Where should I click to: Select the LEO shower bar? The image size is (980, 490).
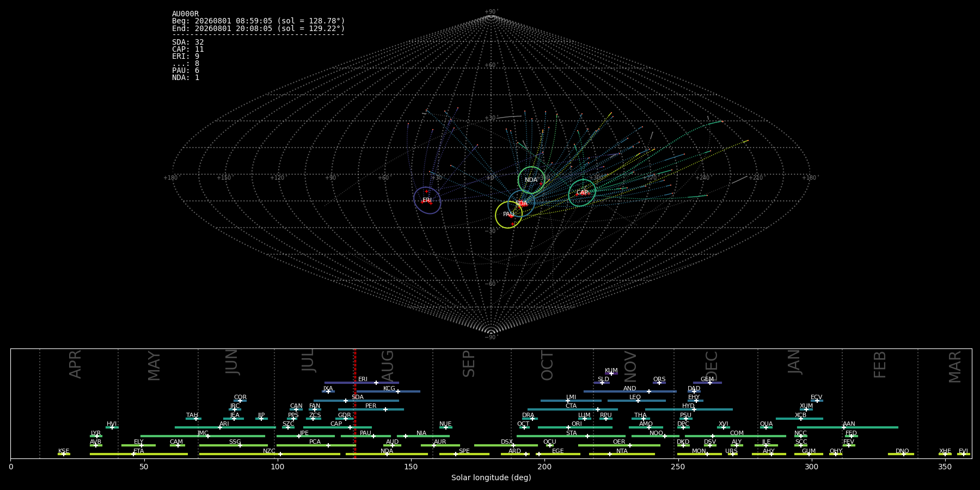pyautogui.click(x=636, y=401)
